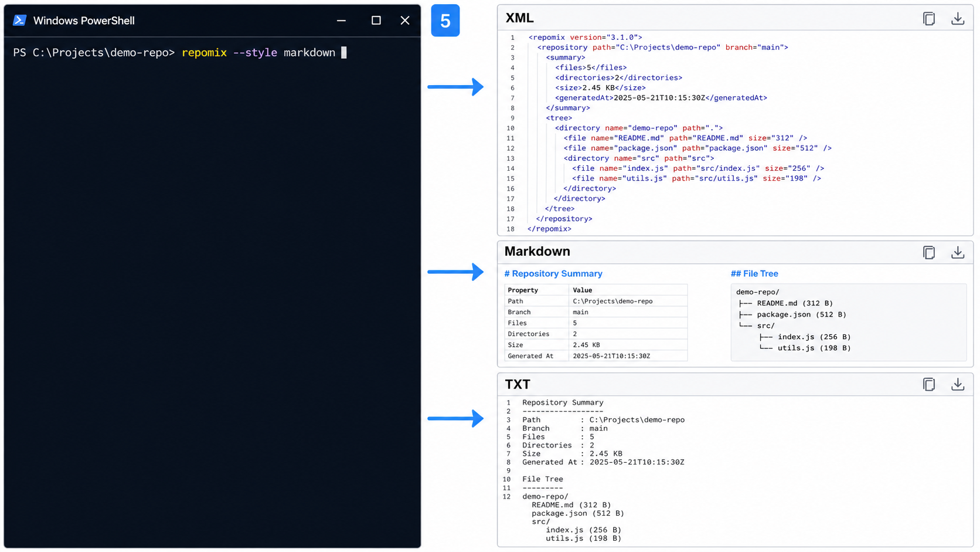The image size is (980, 552).
Task: Click the Generated At value in Markdown table
Action: 611,356
